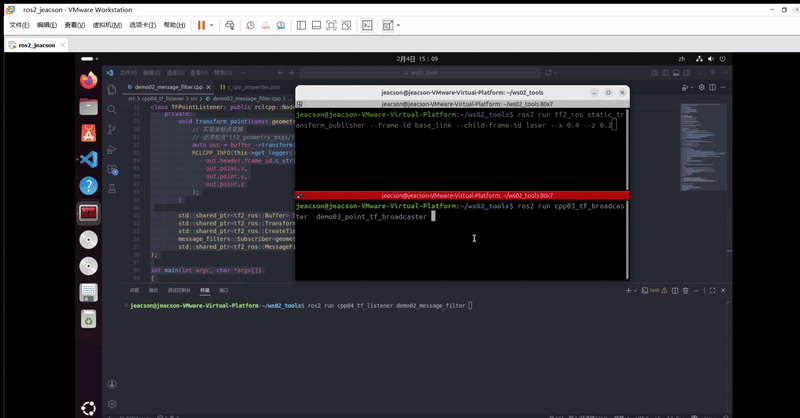Kill terminal using the trash icon
The image size is (800, 418).
685,290
